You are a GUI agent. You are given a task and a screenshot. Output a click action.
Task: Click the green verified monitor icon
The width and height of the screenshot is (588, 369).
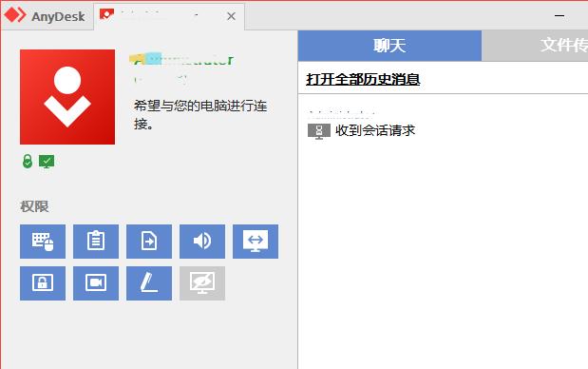click(47, 162)
